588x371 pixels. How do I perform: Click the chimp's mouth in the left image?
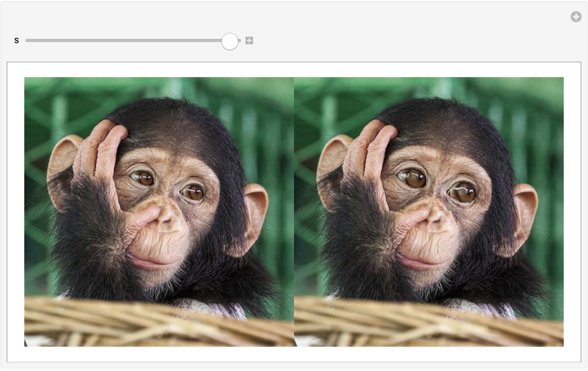pyautogui.click(x=148, y=263)
